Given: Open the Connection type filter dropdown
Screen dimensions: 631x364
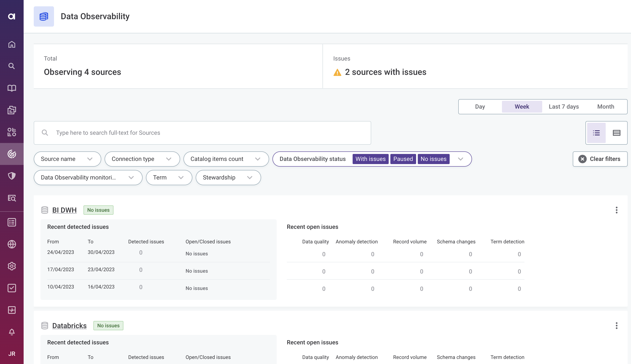Looking at the screenshot, I should [142, 159].
